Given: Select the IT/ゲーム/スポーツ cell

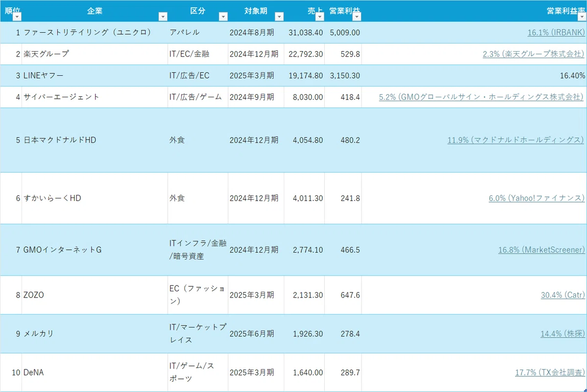Looking at the screenshot, I should click(198, 372).
